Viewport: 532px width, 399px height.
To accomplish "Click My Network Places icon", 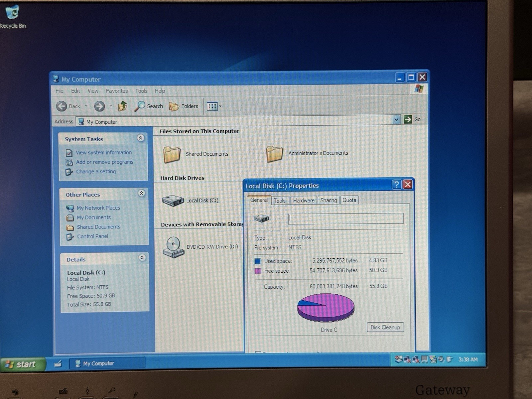I will [x=70, y=208].
